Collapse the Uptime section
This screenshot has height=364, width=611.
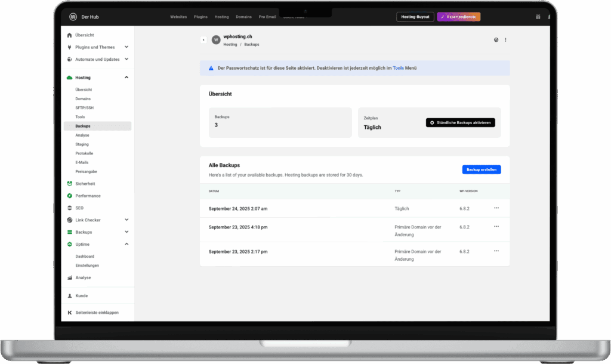[126, 244]
